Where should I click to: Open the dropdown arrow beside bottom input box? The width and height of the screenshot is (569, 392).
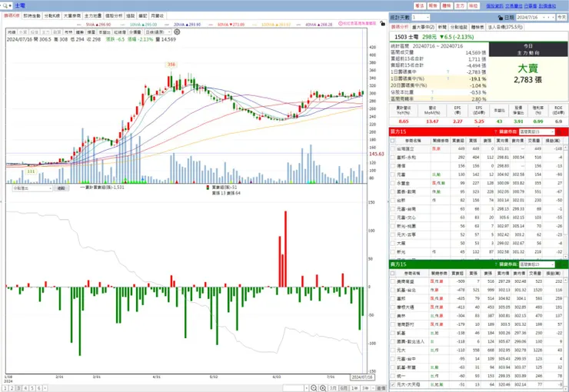coord(306,388)
